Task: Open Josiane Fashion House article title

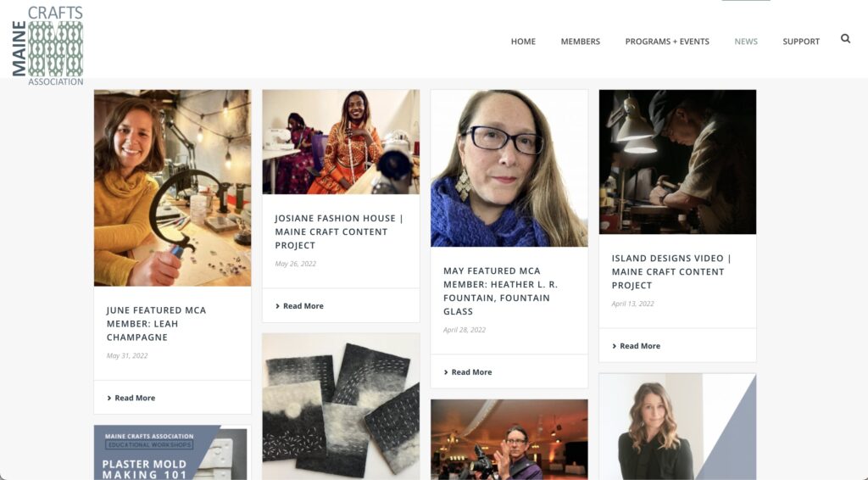Action: point(339,232)
